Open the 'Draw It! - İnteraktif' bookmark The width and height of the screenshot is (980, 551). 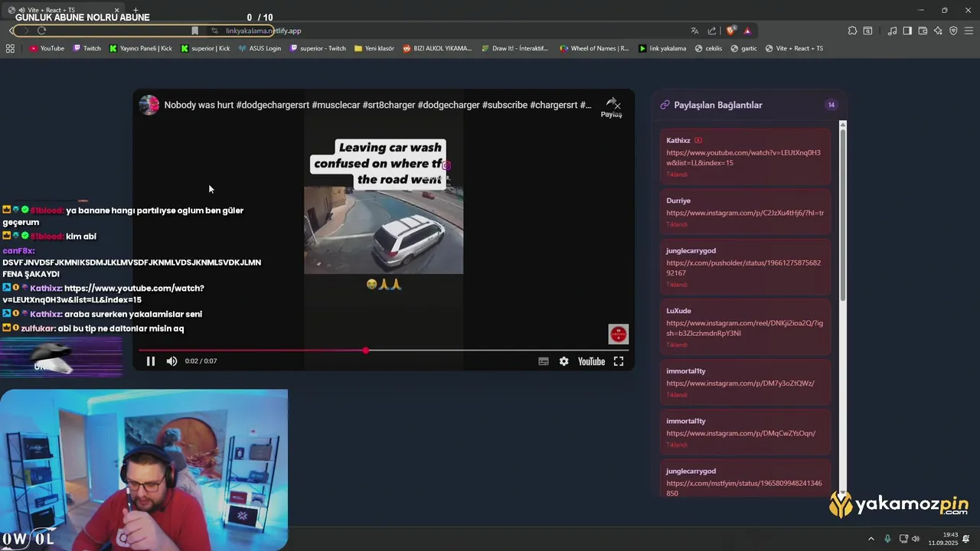point(515,48)
